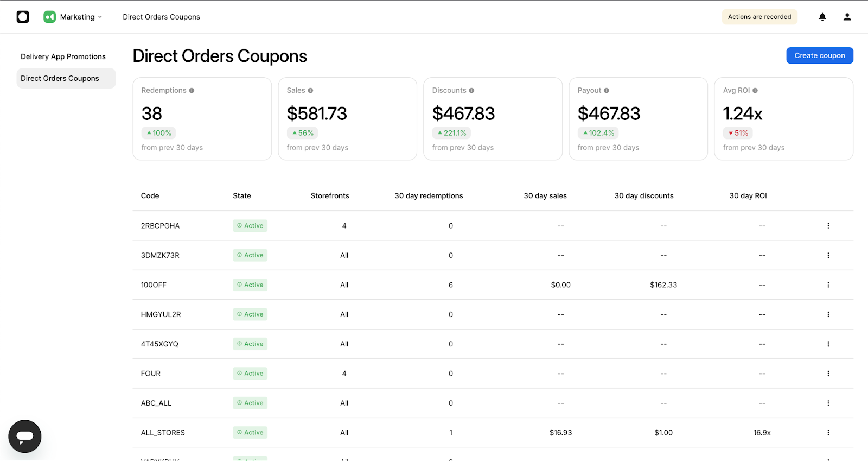Click the app logo icon in header
The image size is (868, 461).
click(23, 17)
